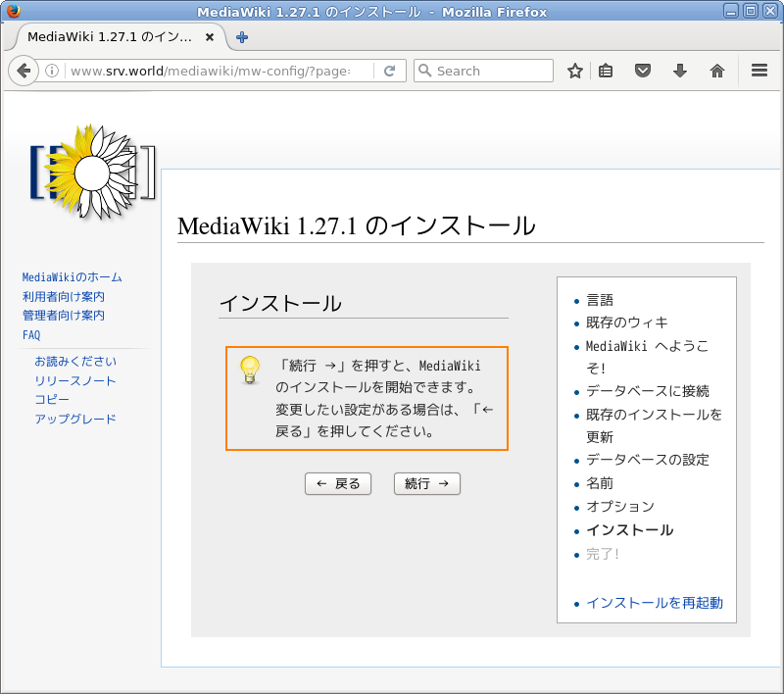Open a new tab with plus icon
Image resolution: width=784 pixels, height=694 pixels.
[242, 37]
